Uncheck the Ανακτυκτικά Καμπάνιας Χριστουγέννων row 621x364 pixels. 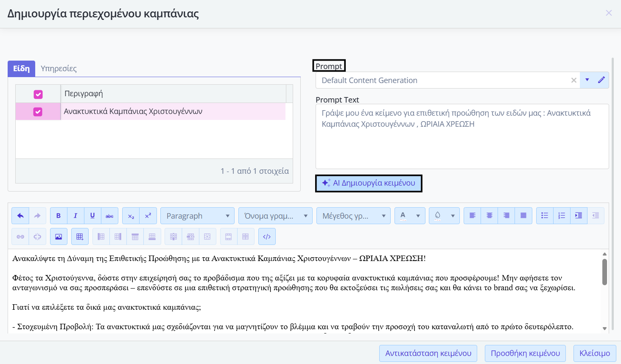click(38, 112)
